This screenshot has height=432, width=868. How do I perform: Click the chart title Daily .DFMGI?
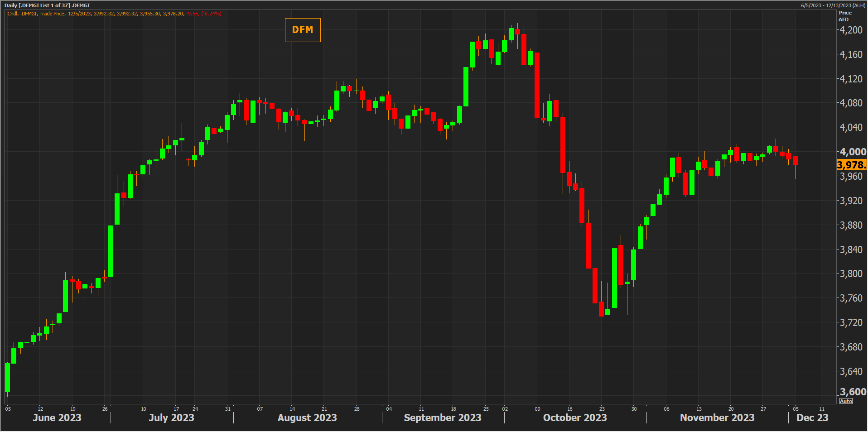click(x=47, y=5)
